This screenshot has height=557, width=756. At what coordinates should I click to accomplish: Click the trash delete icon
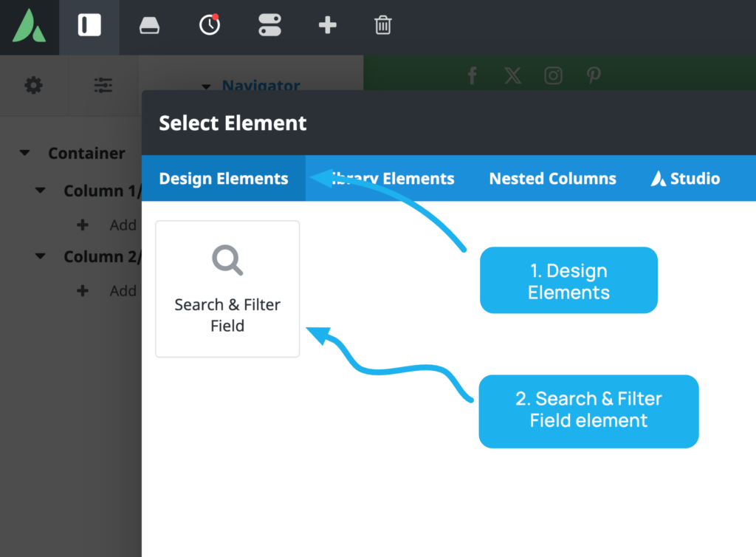click(383, 25)
